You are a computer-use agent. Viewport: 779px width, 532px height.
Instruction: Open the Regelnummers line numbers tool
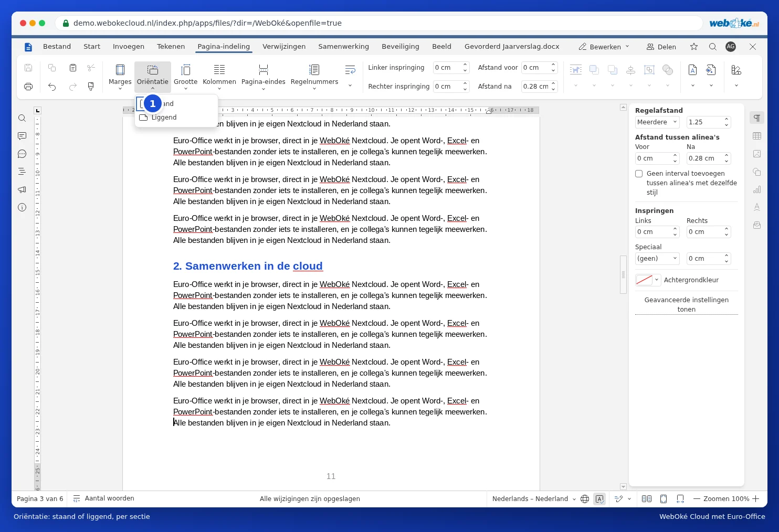pos(314,76)
